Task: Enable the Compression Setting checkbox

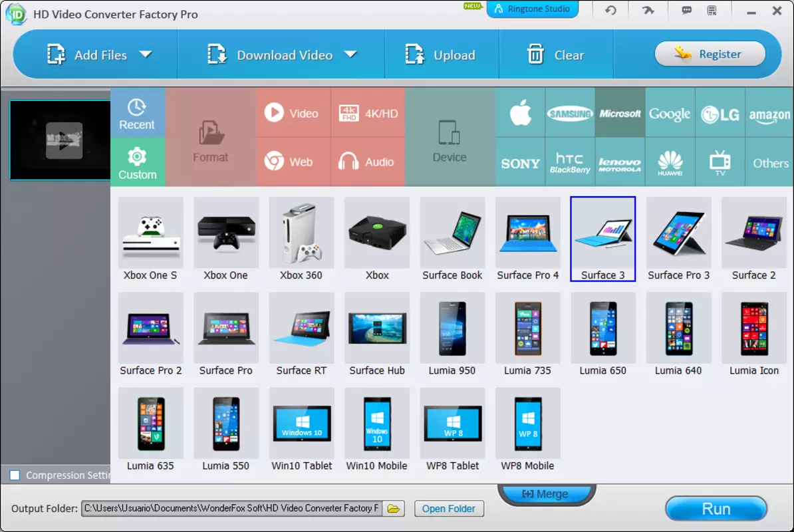Action: point(15,475)
